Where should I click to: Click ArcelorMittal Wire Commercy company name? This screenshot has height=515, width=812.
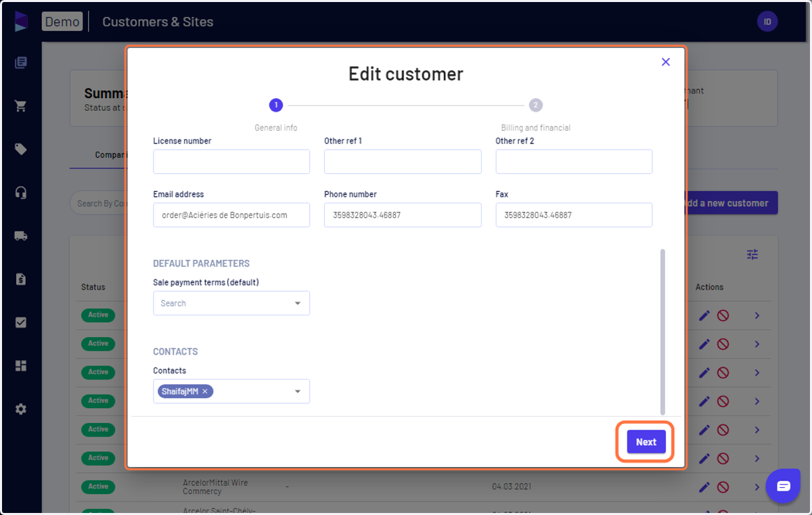pyautogui.click(x=215, y=487)
